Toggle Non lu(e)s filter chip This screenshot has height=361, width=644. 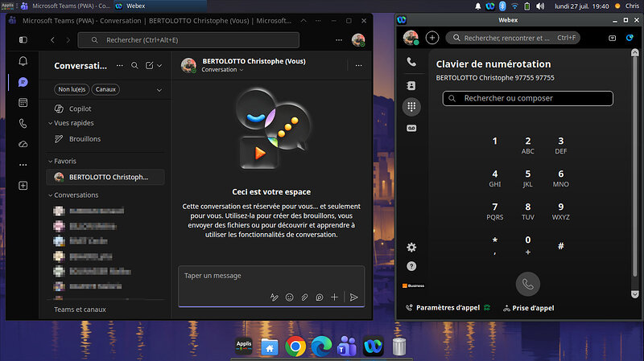click(x=72, y=89)
